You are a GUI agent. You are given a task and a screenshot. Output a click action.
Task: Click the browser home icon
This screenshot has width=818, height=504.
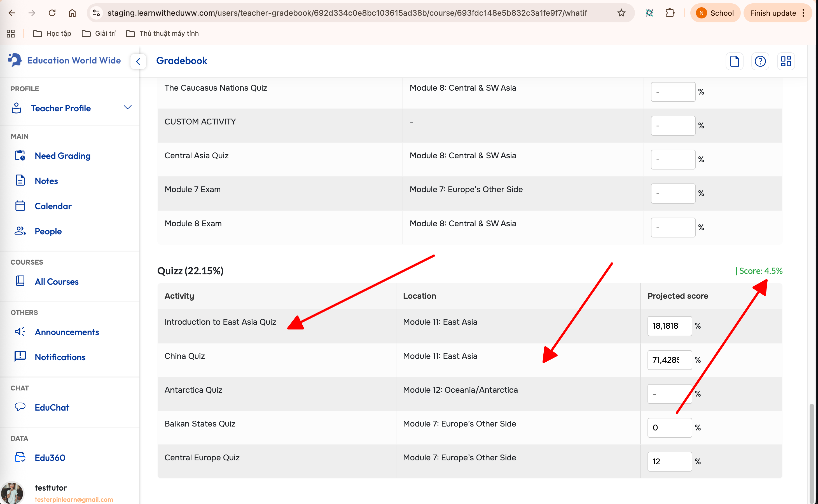coord(72,13)
